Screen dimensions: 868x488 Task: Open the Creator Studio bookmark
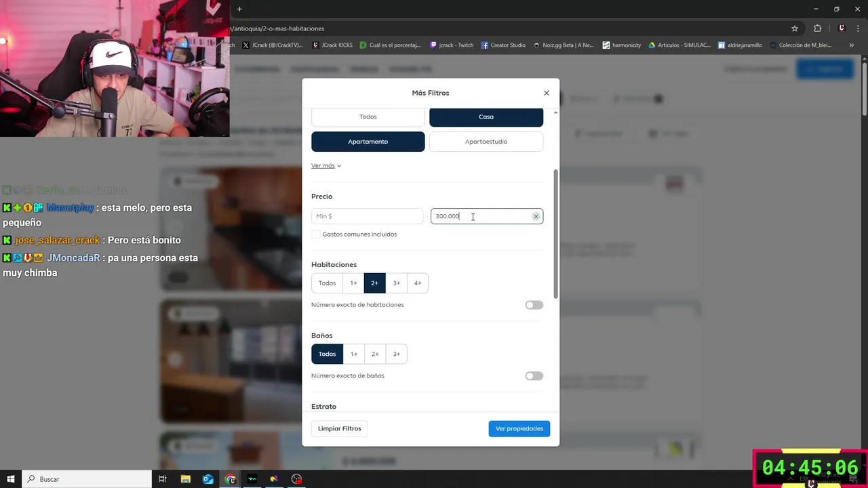click(503, 45)
